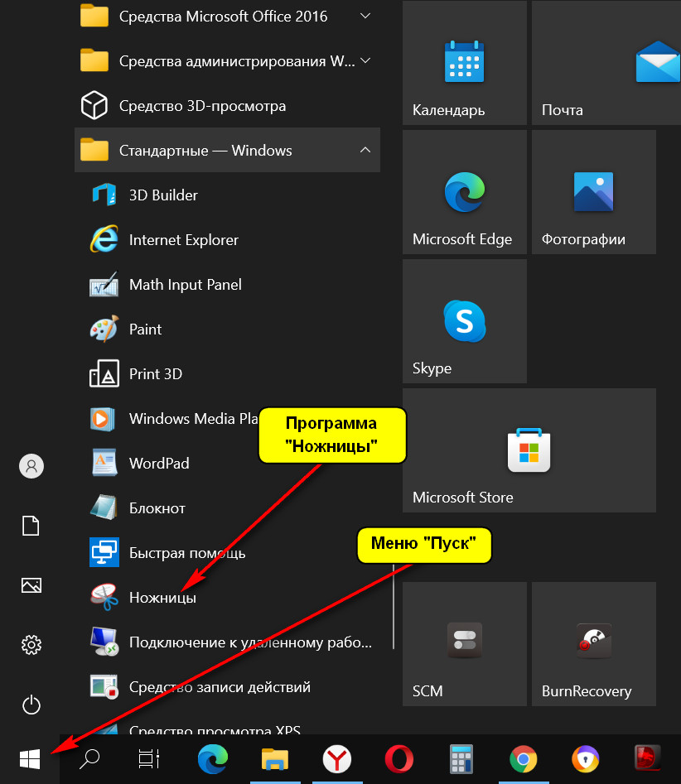681x784 pixels.
Task: Click the Стандартные — Windows folder row
Action: [x=227, y=150]
